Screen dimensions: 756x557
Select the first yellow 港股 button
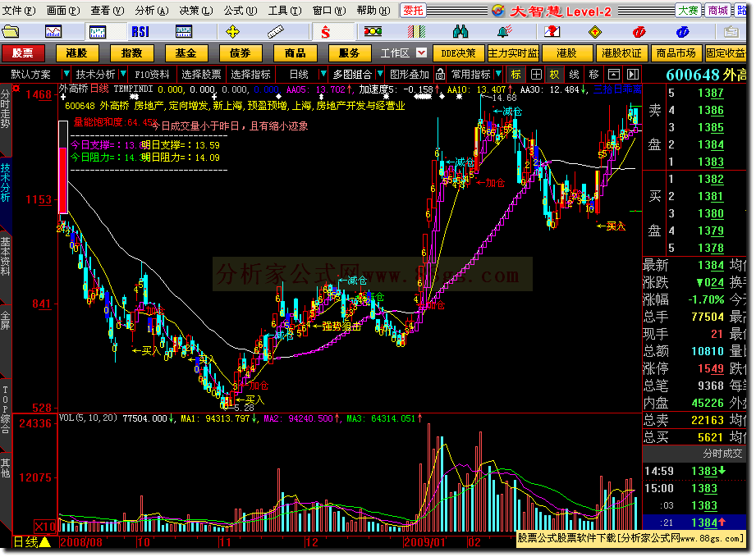[77, 53]
